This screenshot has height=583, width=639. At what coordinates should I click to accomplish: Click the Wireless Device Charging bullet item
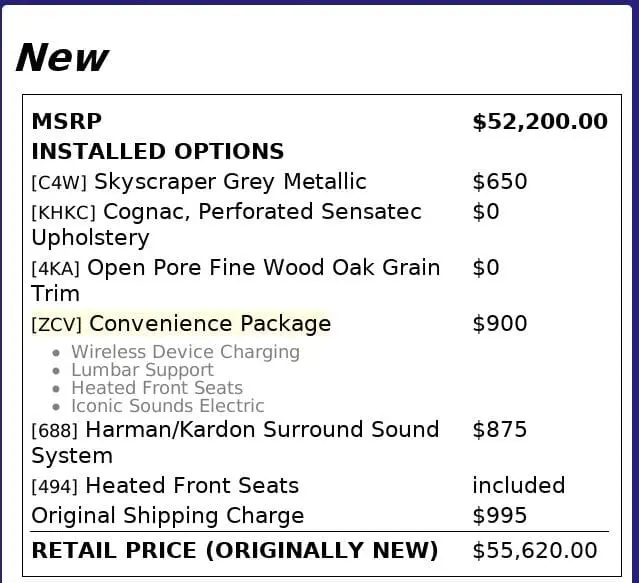tap(185, 352)
